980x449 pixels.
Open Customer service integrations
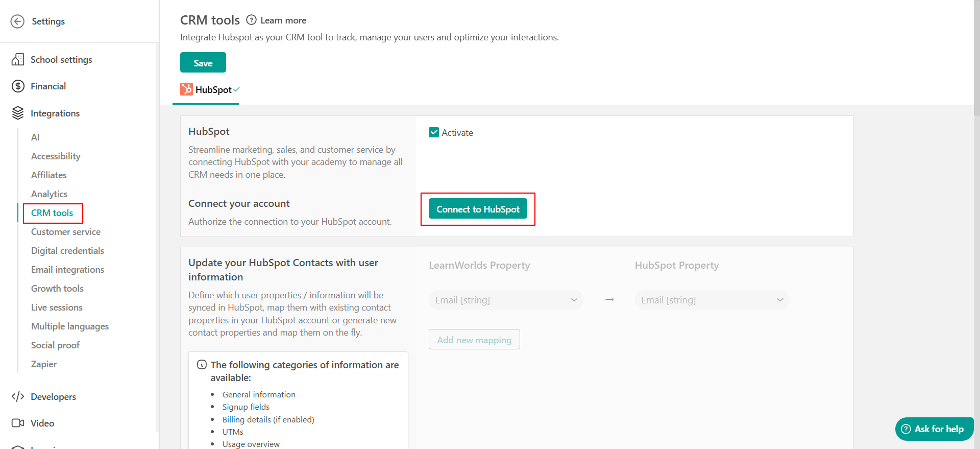(66, 231)
